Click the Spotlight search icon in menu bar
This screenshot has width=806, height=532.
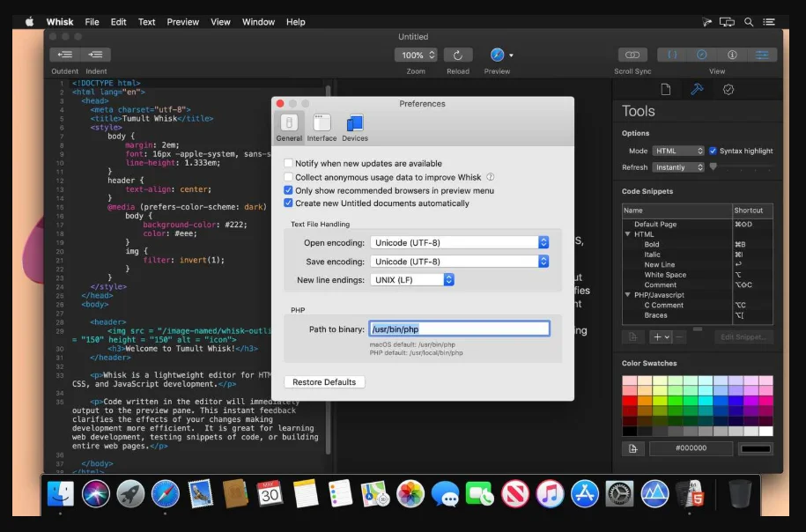tap(749, 22)
